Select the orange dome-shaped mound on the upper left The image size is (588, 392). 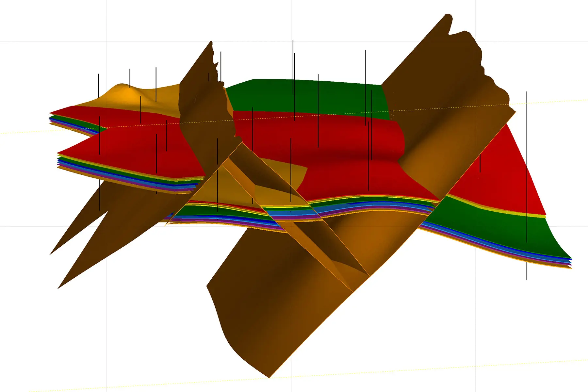pyautogui.click(x=127, y=95)
